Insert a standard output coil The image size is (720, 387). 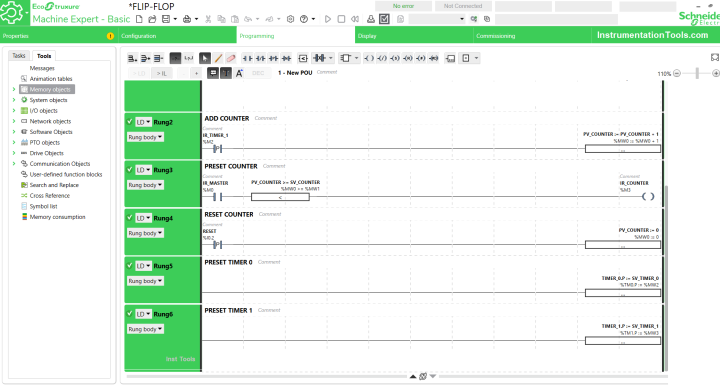tap(369, 58)
